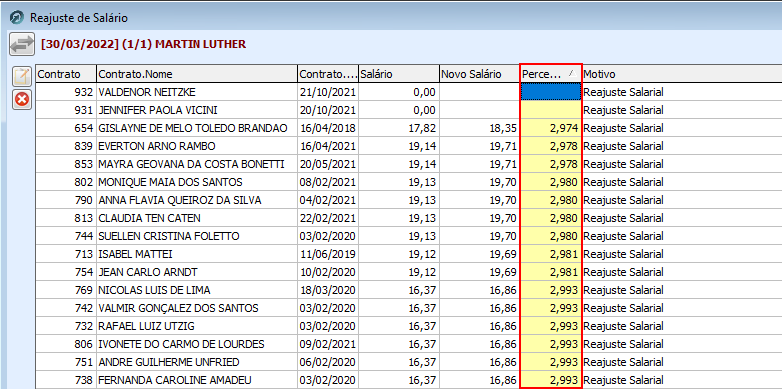Click percent 2,978 for EVERTON ARNO RAMBO

[x=564, y=146]
